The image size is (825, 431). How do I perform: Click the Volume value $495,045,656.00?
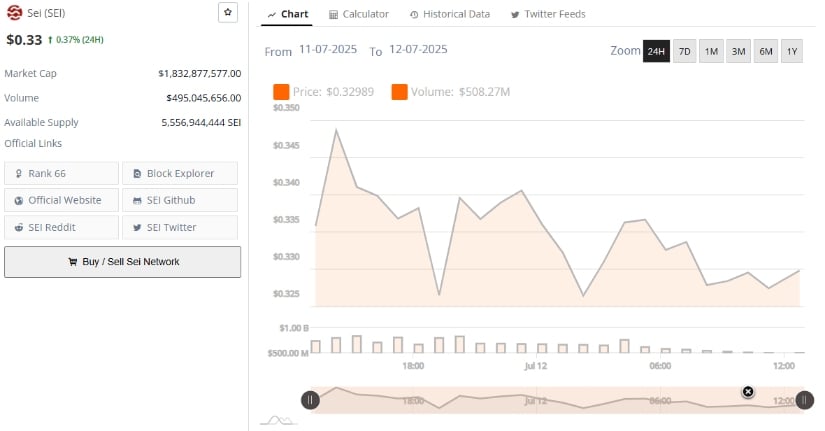coord(204,98)
